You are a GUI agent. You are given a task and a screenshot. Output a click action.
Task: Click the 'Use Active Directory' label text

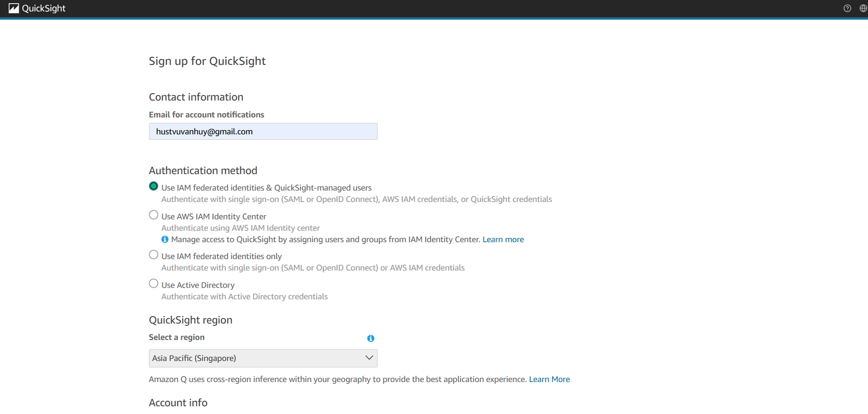pos(198,285)
